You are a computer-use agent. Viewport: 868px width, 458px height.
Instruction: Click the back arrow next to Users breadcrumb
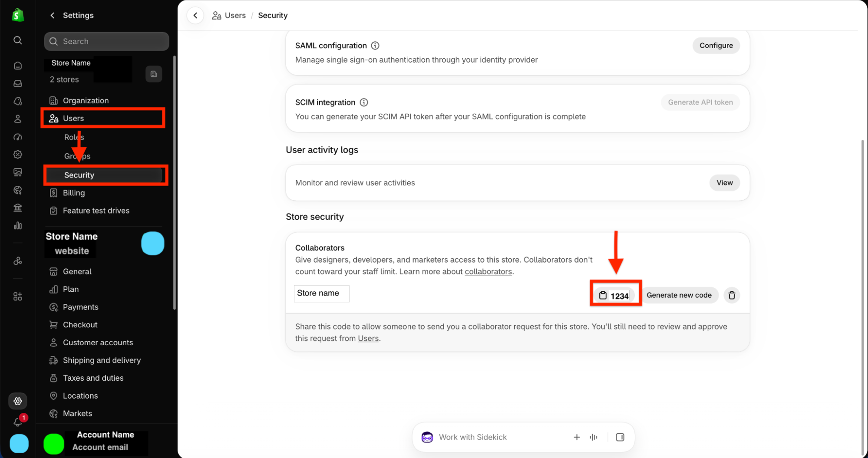[x=195, y=15]
